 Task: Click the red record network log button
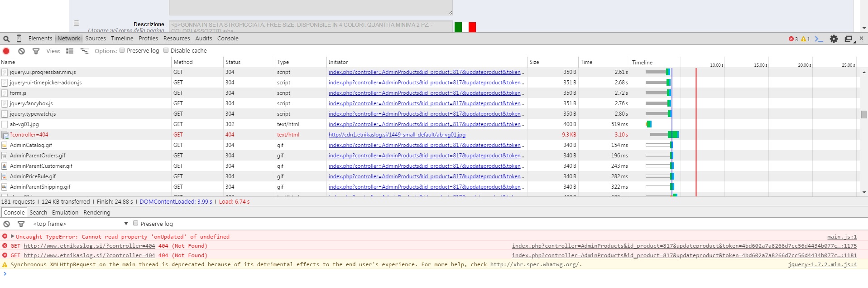6,51
